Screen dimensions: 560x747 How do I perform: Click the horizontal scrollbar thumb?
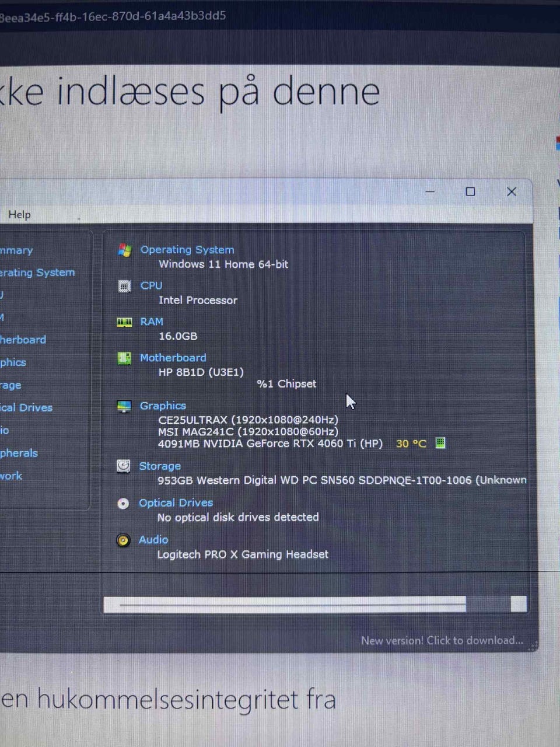tap(285, 604)
